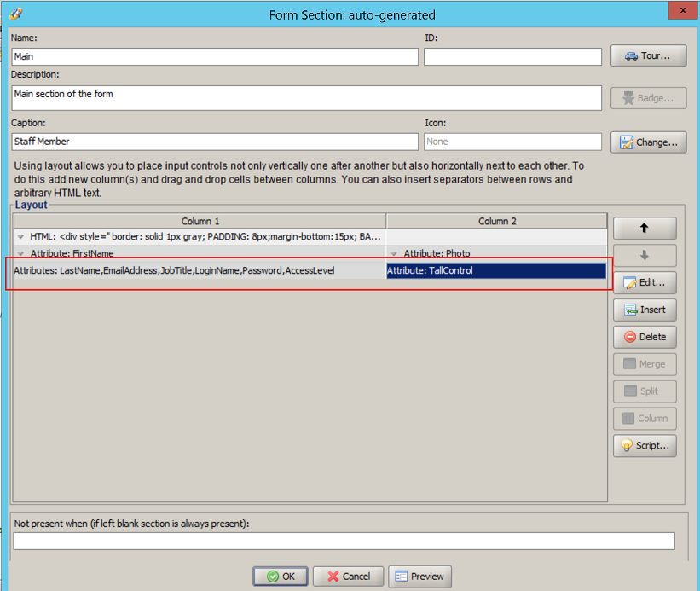
Task: Click the Icon field showing None
Action: (512, 142)
